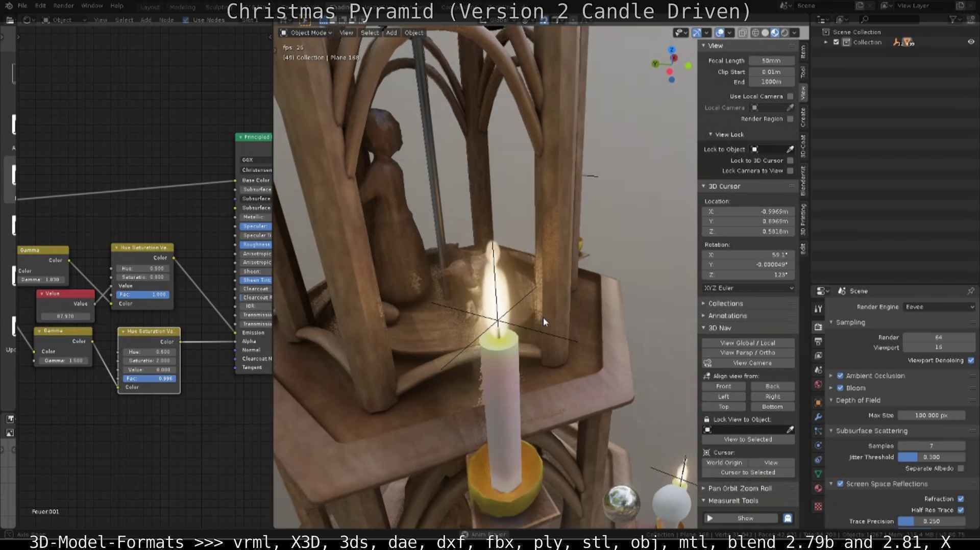Click the MeasureIt Show button
Viewport: 980px width, 550px height.
(741, 518)
